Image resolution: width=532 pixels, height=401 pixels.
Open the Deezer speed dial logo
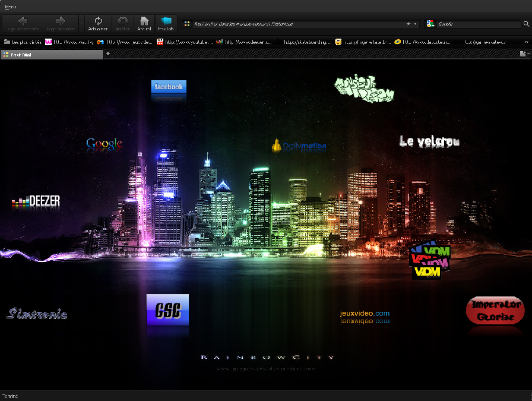click(x=36, y=201)
